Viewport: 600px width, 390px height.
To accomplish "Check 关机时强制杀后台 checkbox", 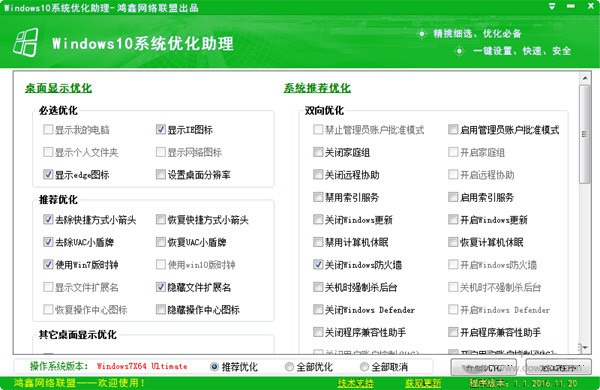I will click(318, 287).
